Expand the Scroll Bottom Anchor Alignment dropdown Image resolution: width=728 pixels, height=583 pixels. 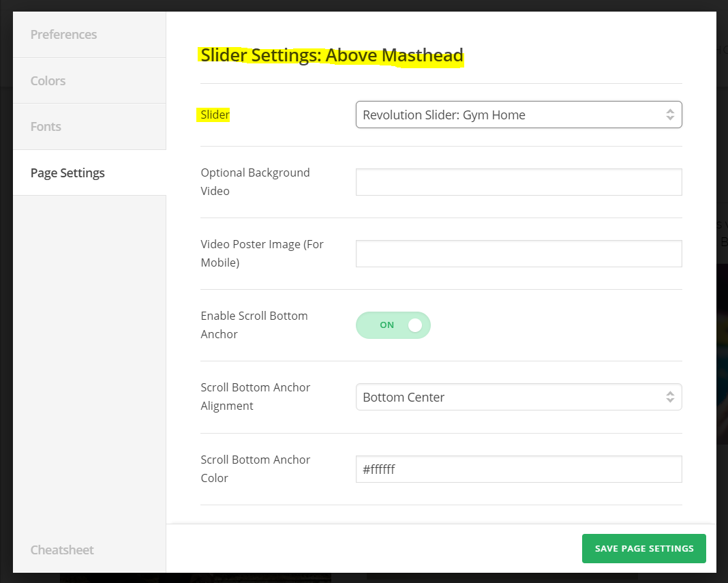[518, 398]
